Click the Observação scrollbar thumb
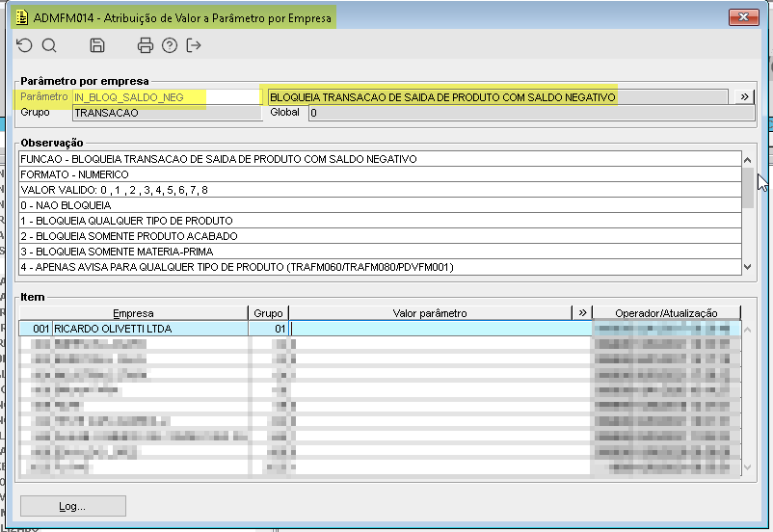The width and height of the screenshot is (773, 532). pos(748,188)
